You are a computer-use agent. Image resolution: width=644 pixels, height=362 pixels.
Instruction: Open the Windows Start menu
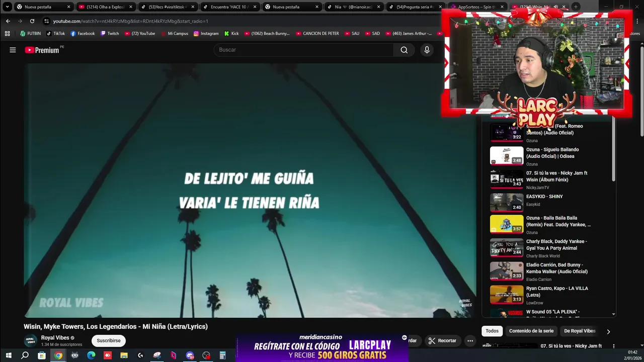[x=8, y=355]
